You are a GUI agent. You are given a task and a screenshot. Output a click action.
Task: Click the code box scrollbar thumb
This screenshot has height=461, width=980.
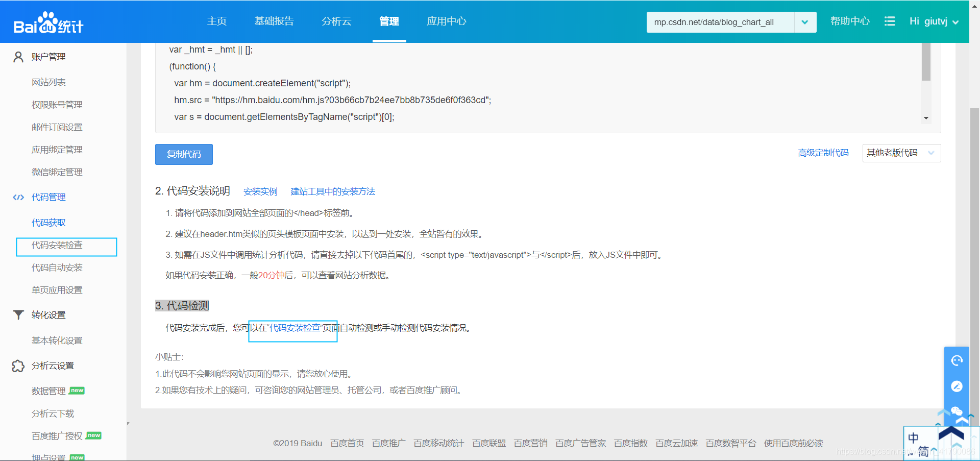926,61
